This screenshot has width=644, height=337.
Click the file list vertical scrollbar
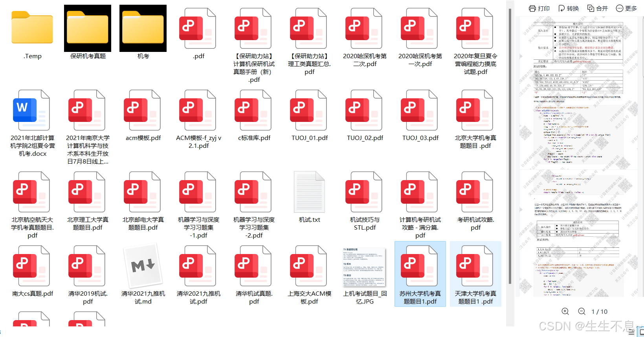tap(510, 145)
